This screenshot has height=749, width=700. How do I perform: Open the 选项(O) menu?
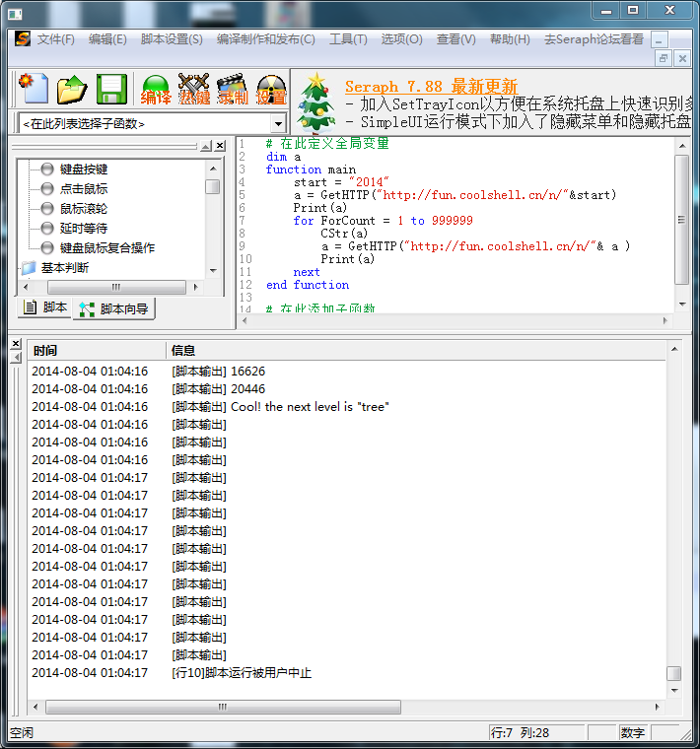402,39
